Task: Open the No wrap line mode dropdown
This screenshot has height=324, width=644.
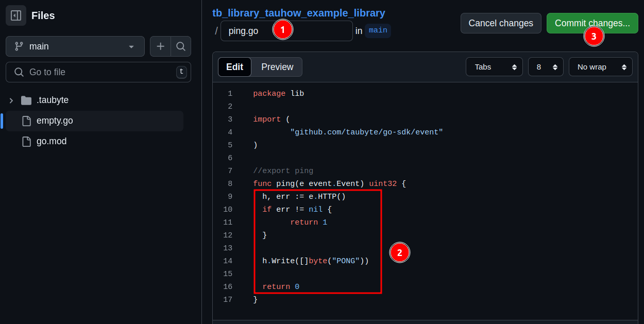Action: pyautogui.click(x=600, y=67)
